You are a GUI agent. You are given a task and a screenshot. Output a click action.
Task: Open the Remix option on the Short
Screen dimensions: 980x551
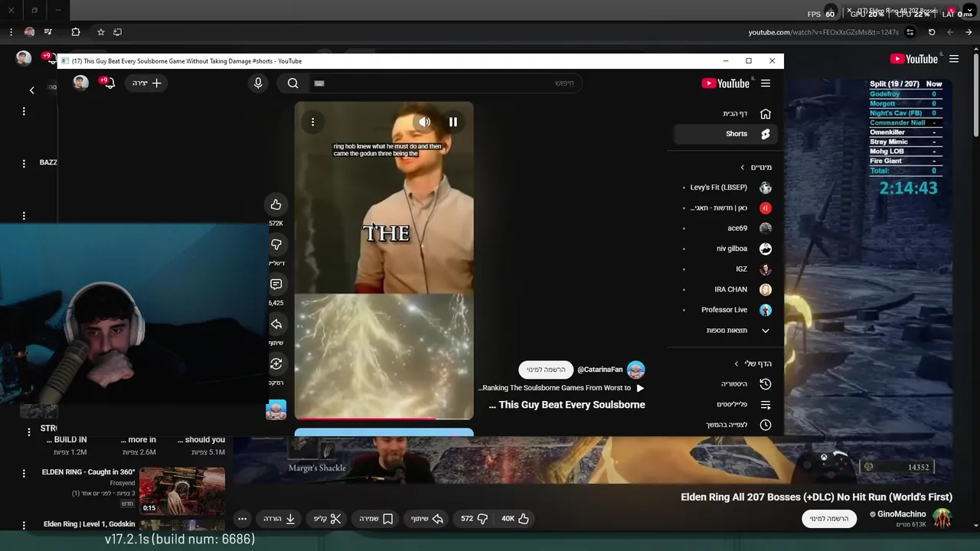(276, 364)
